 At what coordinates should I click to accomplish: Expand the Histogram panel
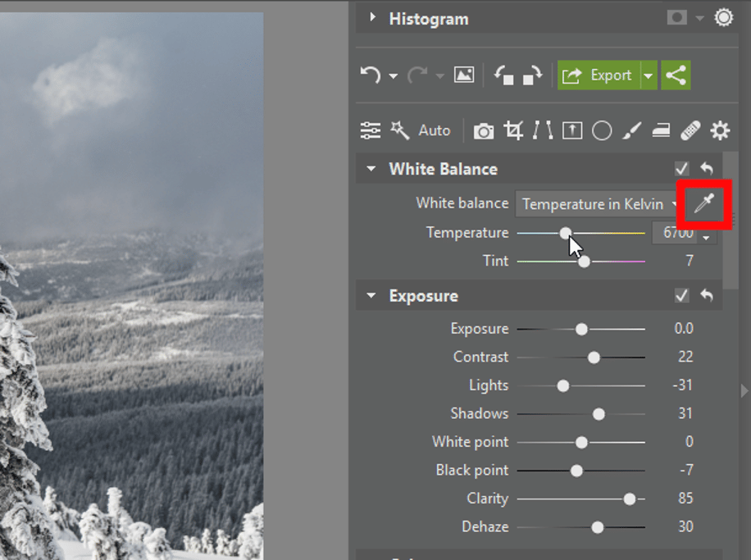372,18
